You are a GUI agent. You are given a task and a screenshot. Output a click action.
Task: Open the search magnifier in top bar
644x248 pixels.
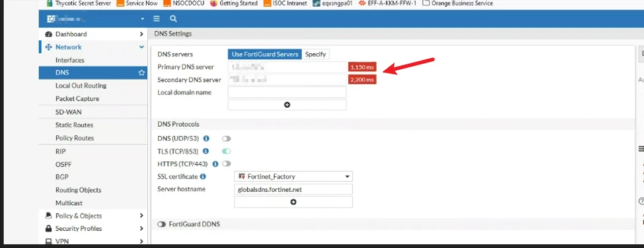click(x=174, y=19)
